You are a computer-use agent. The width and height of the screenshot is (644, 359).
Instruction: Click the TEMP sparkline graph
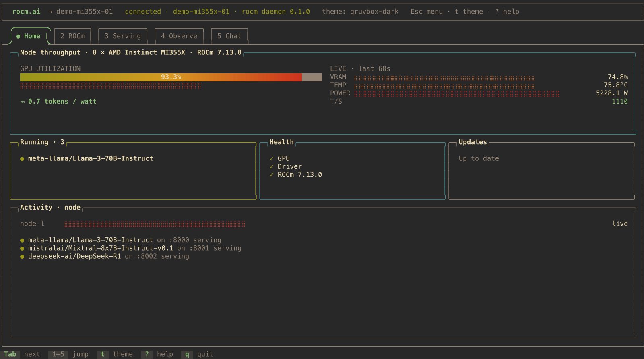pos(444,86)
